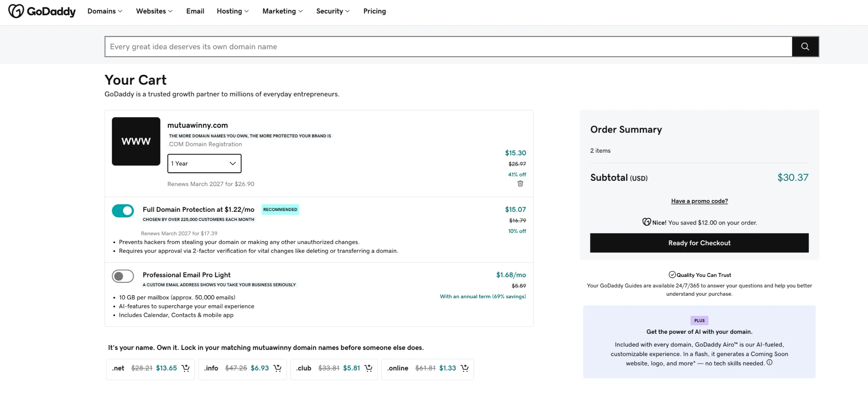Remove mutuawinny.com with trash icon
The width and height of the screenshot is (868, 395).
point(520,184)
